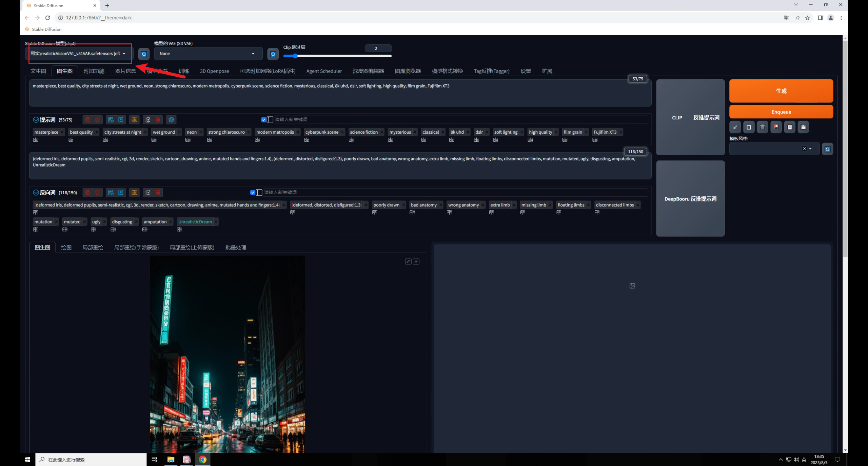The image size is (868, 466).
Task: Collapse the 提示词 section with its circle arrow
Action: coord(36,120)
